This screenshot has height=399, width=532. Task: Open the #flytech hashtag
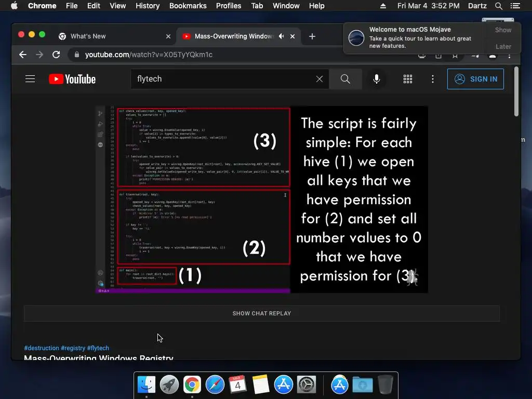98,348
